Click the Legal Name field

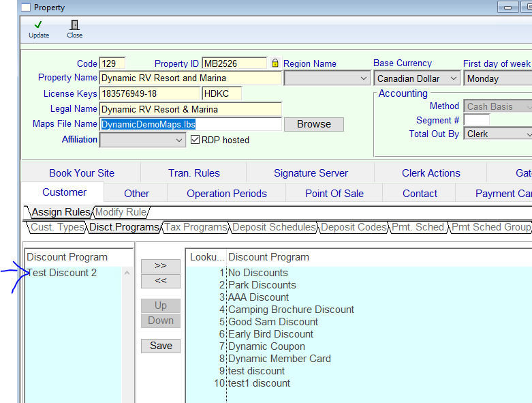(x=191, y=109)
